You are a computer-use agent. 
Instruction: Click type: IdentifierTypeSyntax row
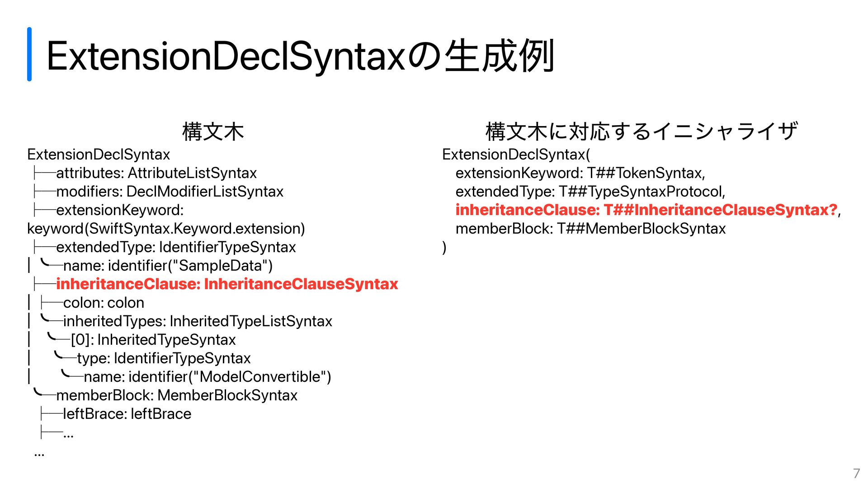point(164,358)
